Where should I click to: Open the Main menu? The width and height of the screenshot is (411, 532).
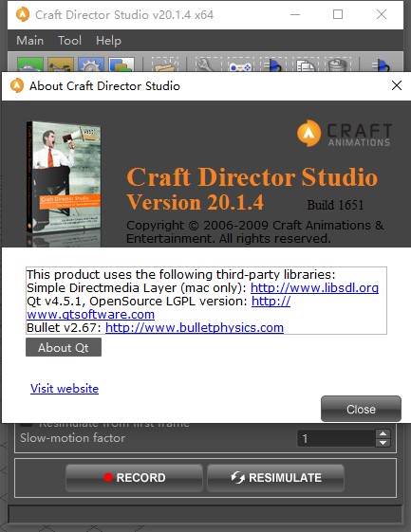click(x=29, y=41)
